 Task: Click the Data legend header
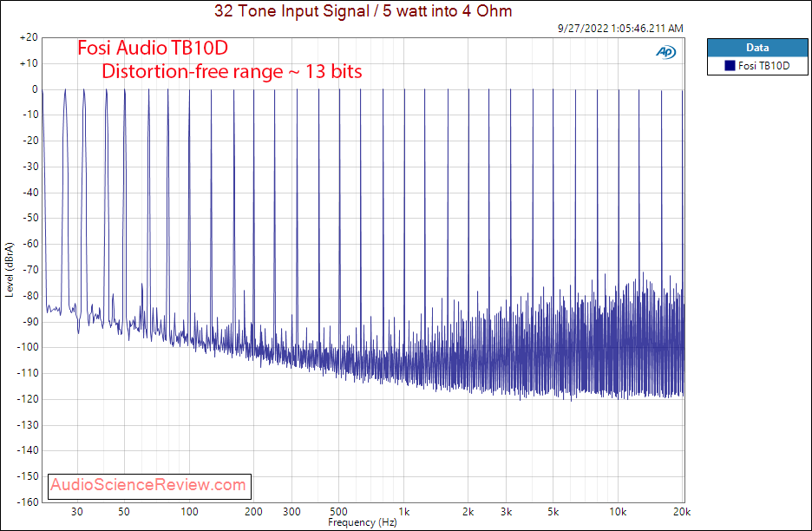click(757, 48)
